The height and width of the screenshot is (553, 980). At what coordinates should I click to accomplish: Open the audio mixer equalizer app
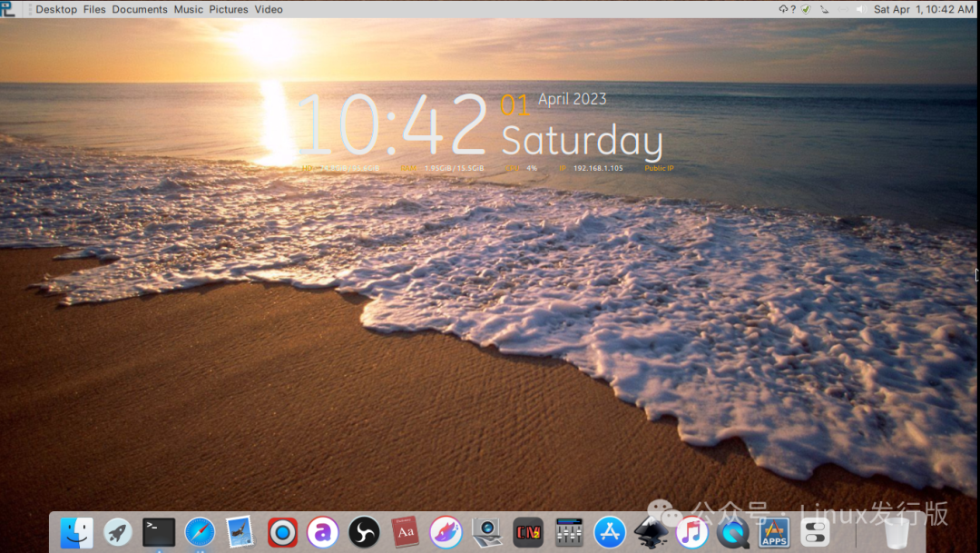[568, 532]
